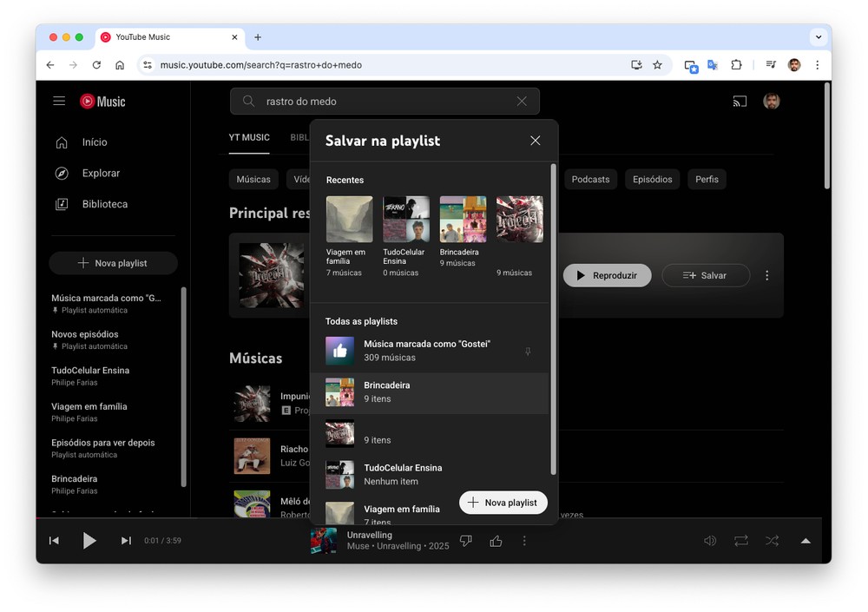
Task: Select the Podcasts filter chip
Action: coord(590,180)
